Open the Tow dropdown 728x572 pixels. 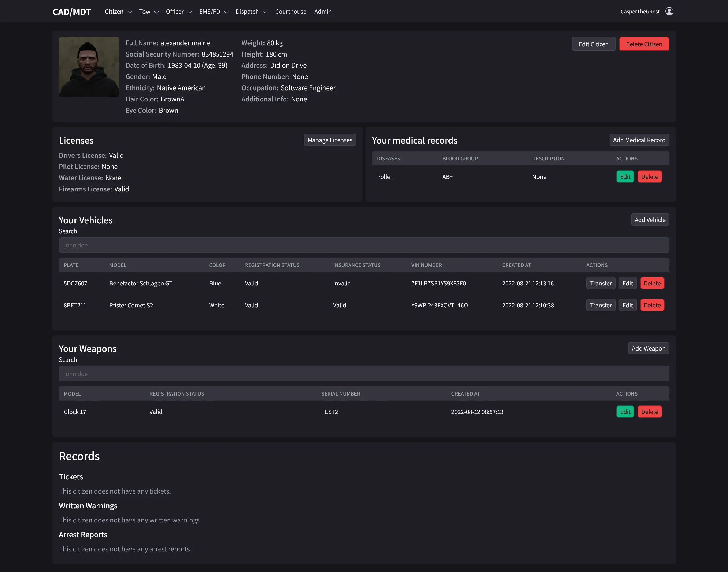tap(148, 12)
